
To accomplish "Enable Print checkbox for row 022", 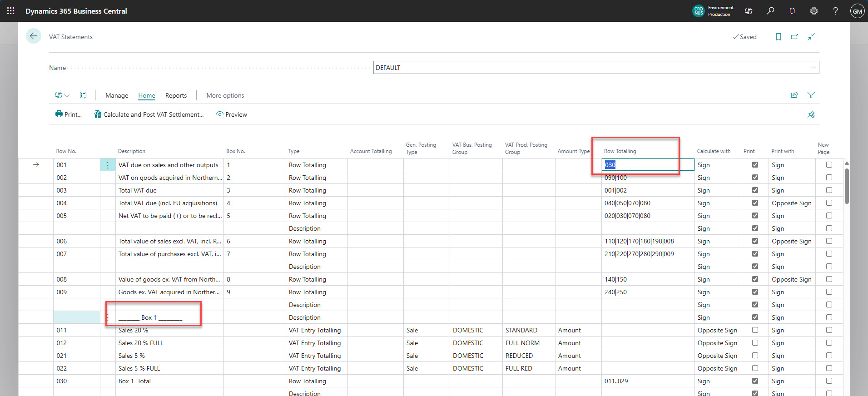I will pos(755,368).
